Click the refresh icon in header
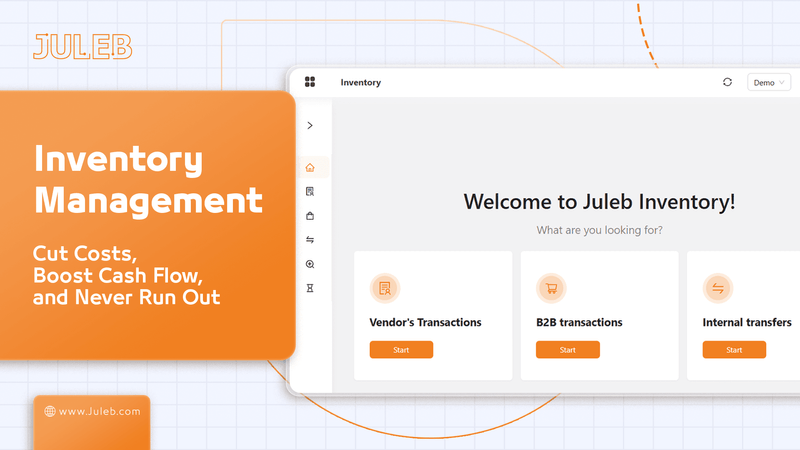 click(x=727, y=82)
